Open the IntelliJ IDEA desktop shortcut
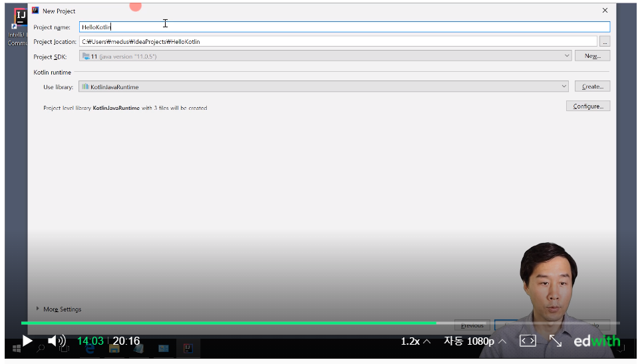The height and width of the screenshot is (364, 644). point(18,27)
